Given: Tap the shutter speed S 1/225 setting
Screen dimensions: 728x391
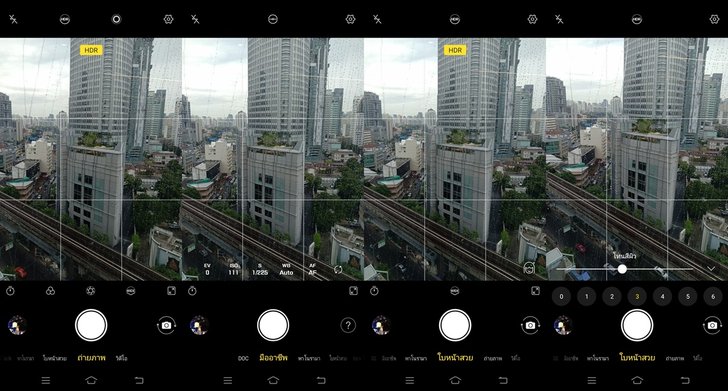Looking at the screenshot, I should (260, 269).
